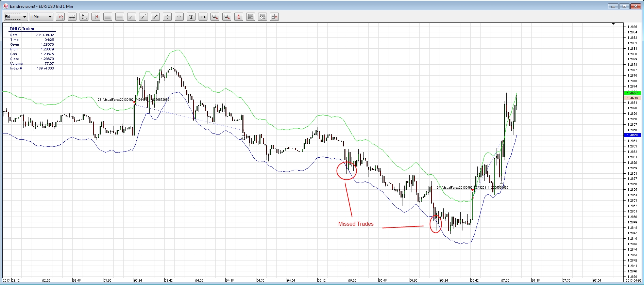Click the 1.2840 price axis label
This screenshot has height=285, width=644.
[x=632, y=271]
